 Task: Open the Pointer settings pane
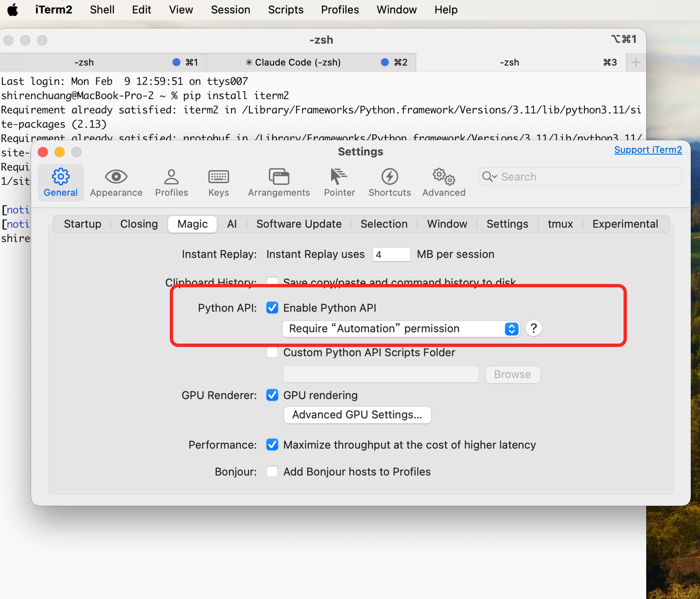click(339, 183)
